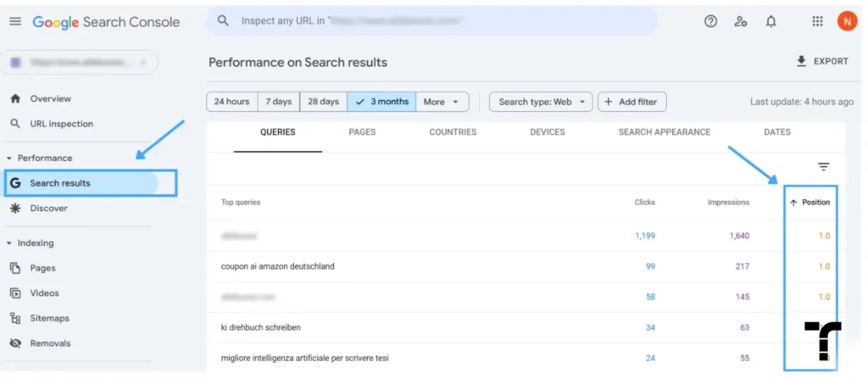Screen dimensions: 868x379
Task: Select the 28 days date range
Action: click(323, 102)
